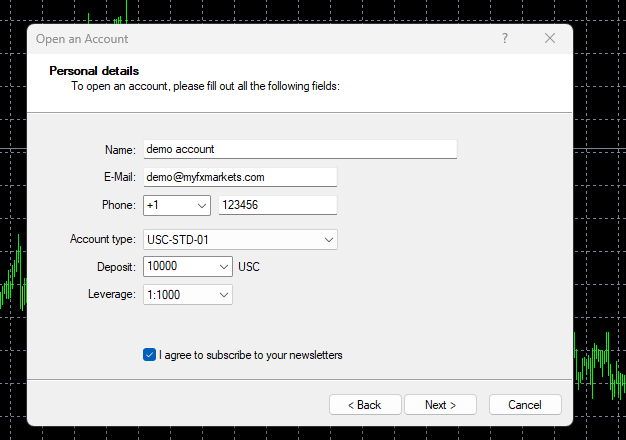Click the Account type label
Screen dimensions: 626x440
click(102, 240)
